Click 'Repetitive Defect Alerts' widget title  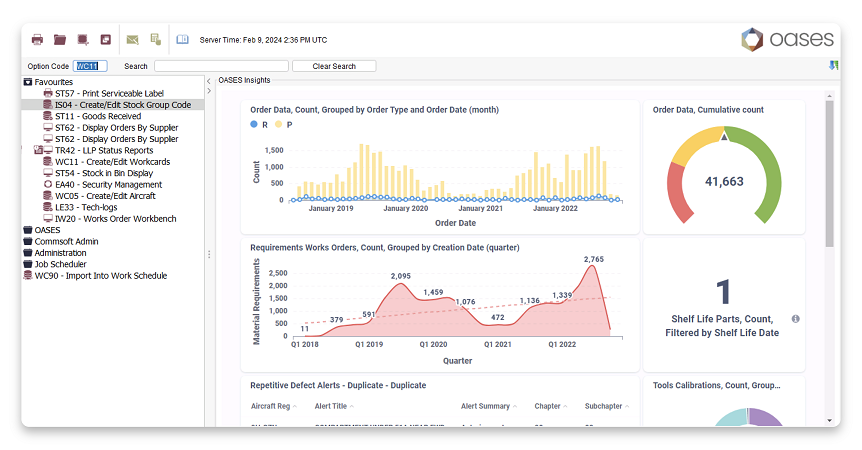coord(338,385)
